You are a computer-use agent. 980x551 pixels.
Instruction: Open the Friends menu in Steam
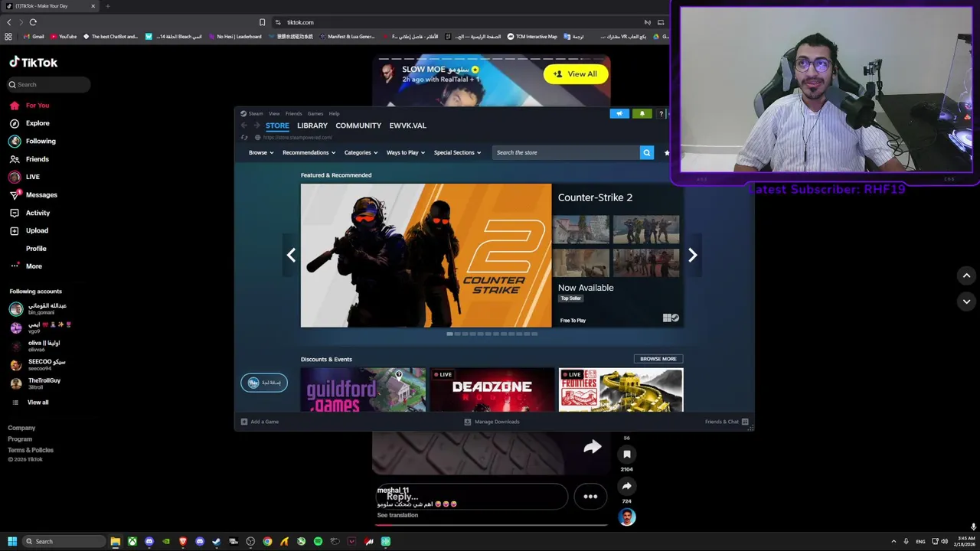click(x=293, y=113)
